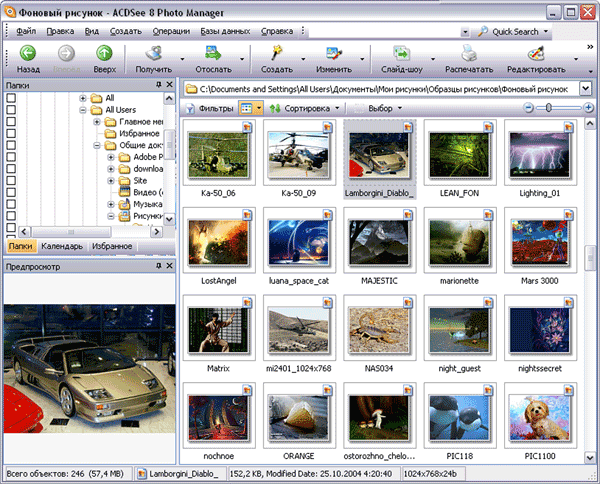Tick the checkbox beside Главное меню row
This screenshot has height=484, width=600.
pos(11,122)
